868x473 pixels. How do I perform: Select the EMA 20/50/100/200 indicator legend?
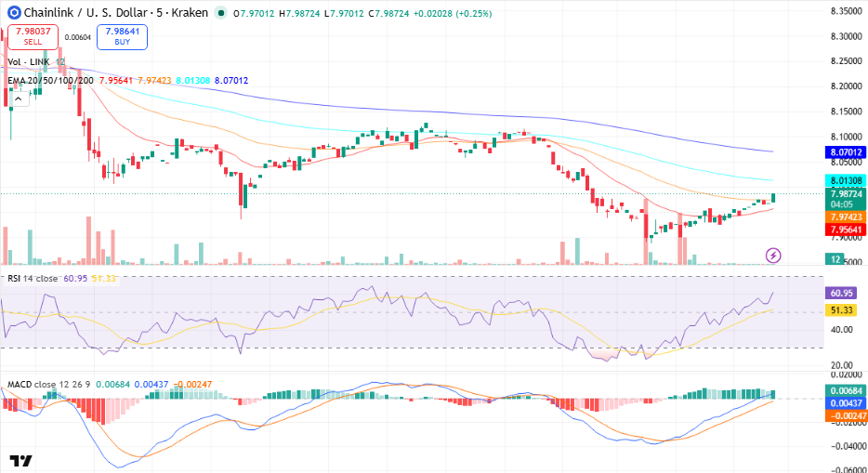point(50,81)
